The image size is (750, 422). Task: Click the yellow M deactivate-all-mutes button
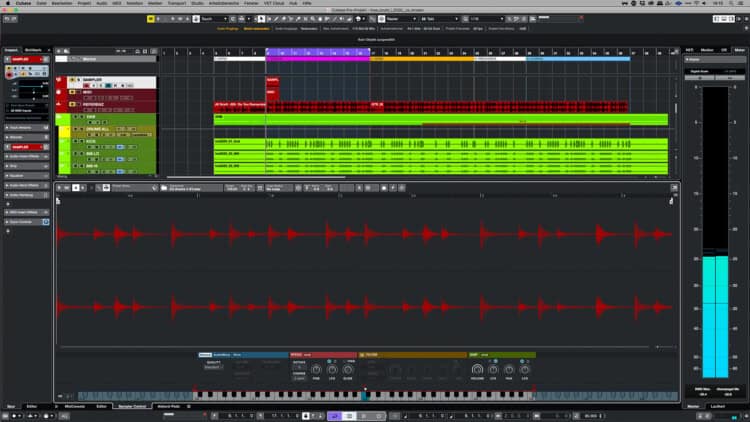[151, 19]
